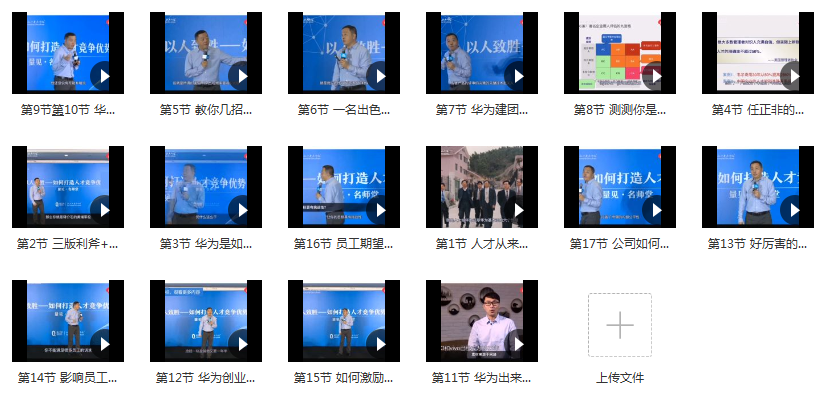Select file name 第7节 华为建团...
Viewport: 826px width, 394px height.
pyautogui.click(x=482, y=110)
